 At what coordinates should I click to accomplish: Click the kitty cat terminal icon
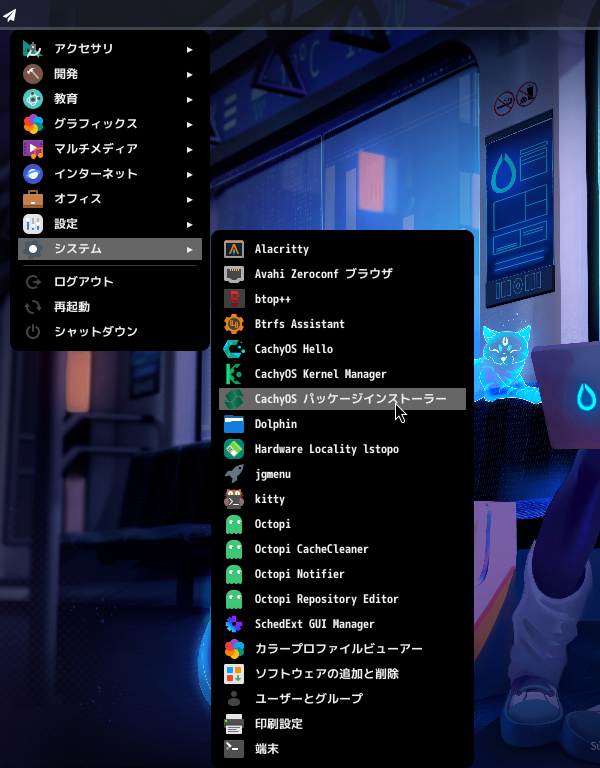tap(234, 499)
